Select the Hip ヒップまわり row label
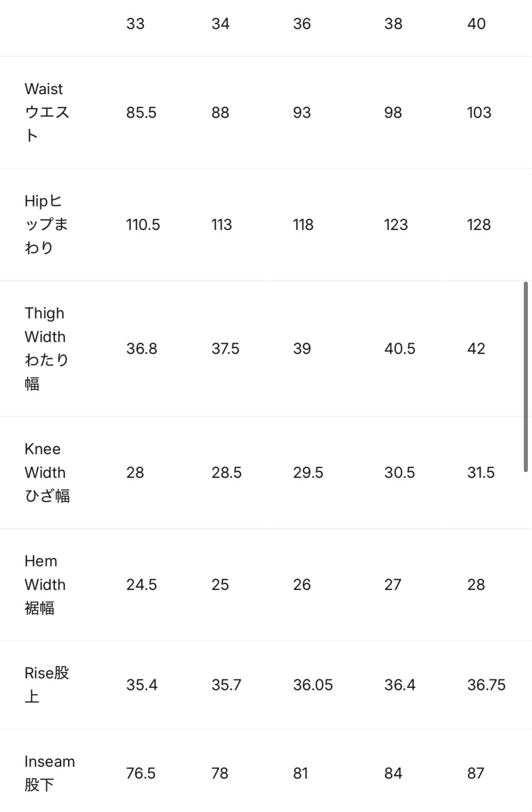 click(x=46, y=224)
